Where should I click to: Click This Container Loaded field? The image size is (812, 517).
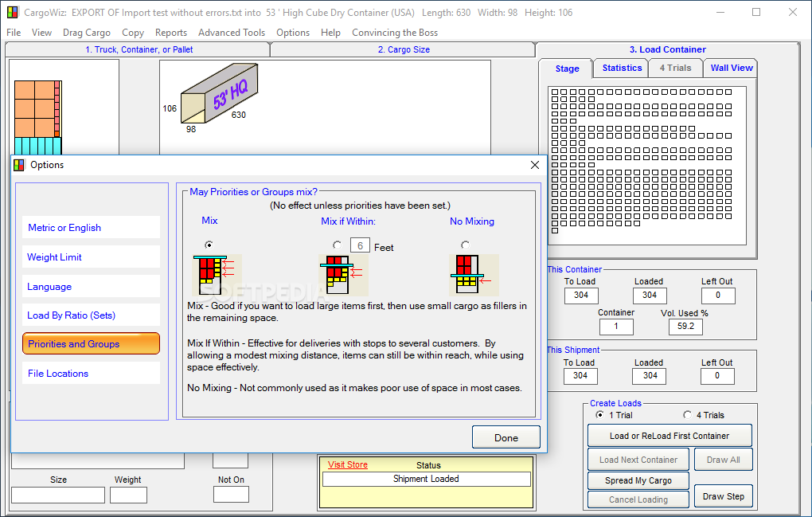tap(650, 296)
